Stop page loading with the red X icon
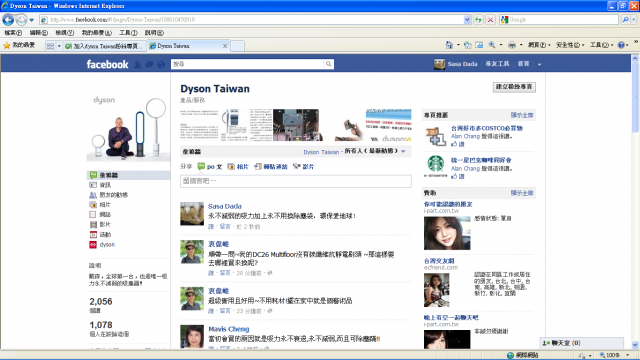The image size is (640, 360). click(x=491, y=20)
